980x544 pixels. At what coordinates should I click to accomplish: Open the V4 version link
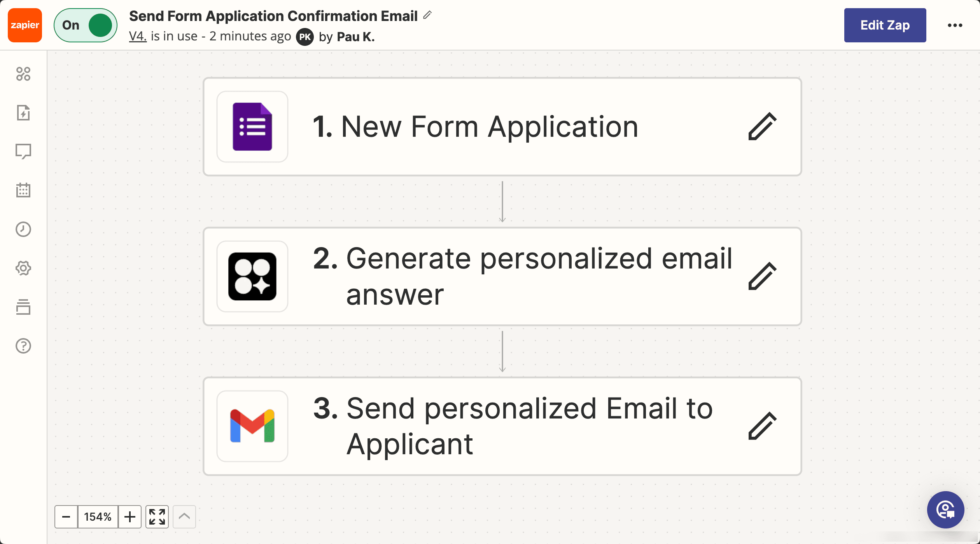pyautogui.click(x=137, y=36)
